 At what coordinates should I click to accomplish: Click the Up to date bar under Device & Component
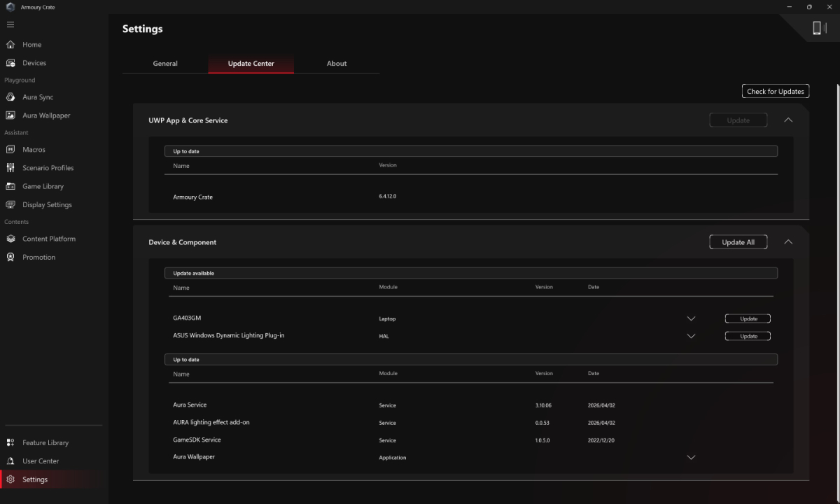[x=471, y=359]
